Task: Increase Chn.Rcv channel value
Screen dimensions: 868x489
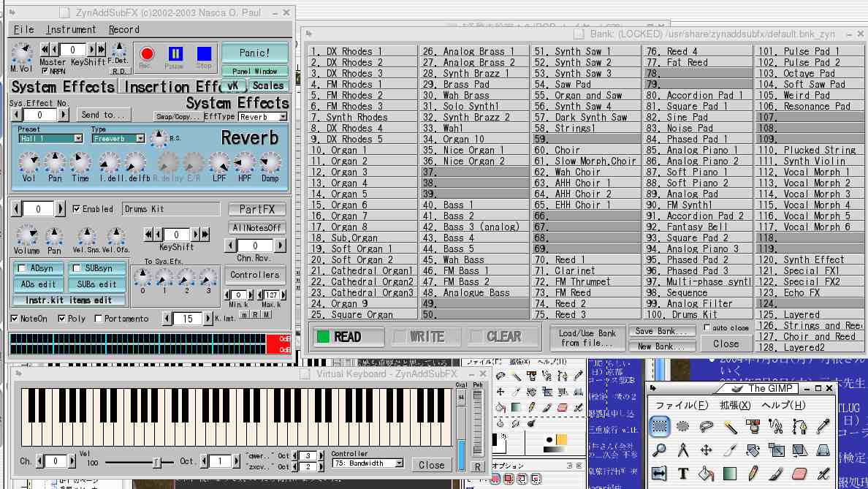Action: [x=280, y=246]
